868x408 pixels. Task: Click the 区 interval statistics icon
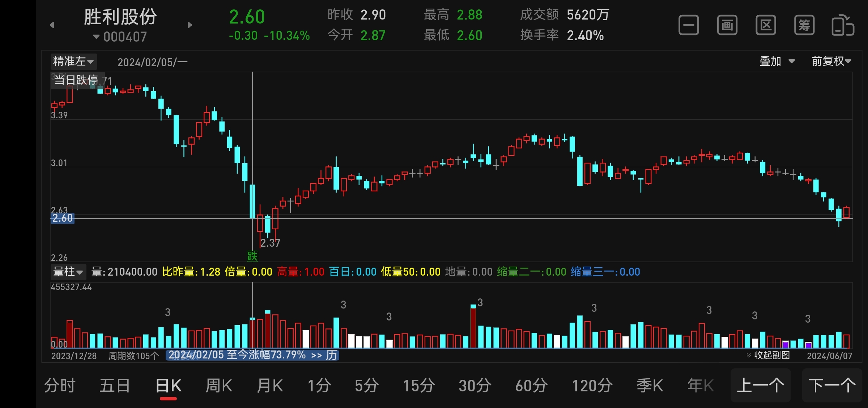(x=766, y=25)
